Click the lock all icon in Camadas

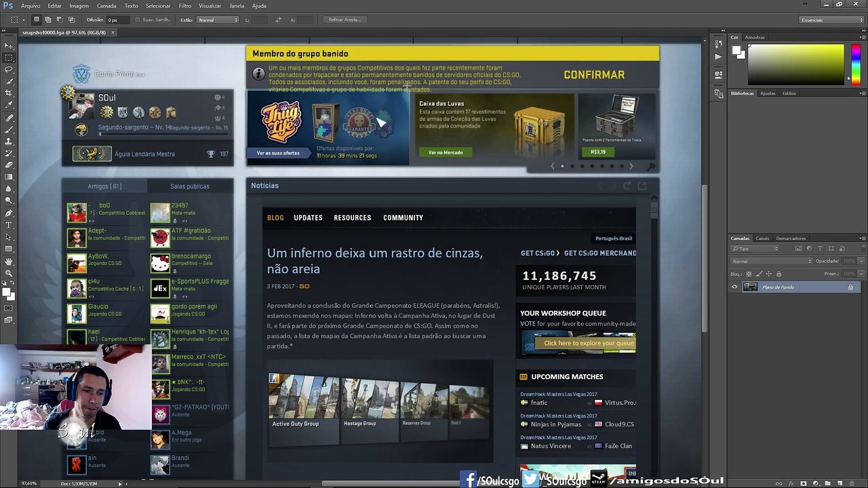(x=778, y=274)
